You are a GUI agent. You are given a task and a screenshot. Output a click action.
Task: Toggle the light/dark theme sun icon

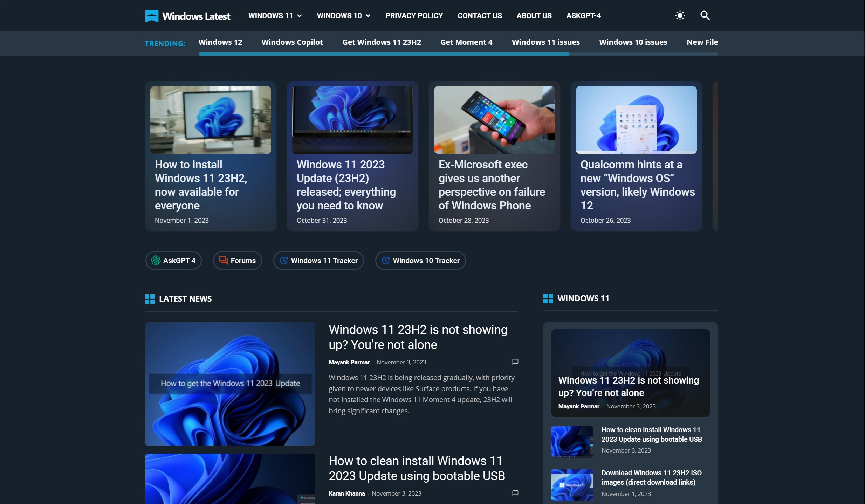[x=680, y=15]
